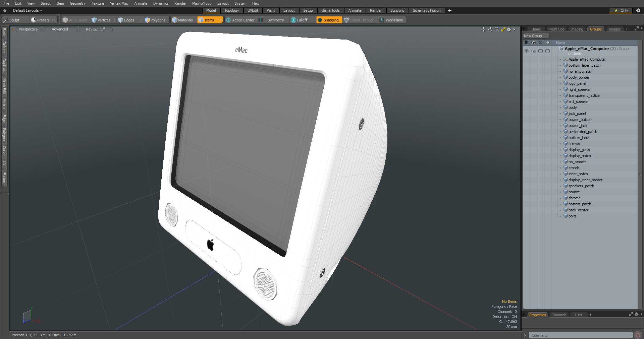Open the Vertex Map menu
The image size is (644, 339).
click(x=119, y=3)
